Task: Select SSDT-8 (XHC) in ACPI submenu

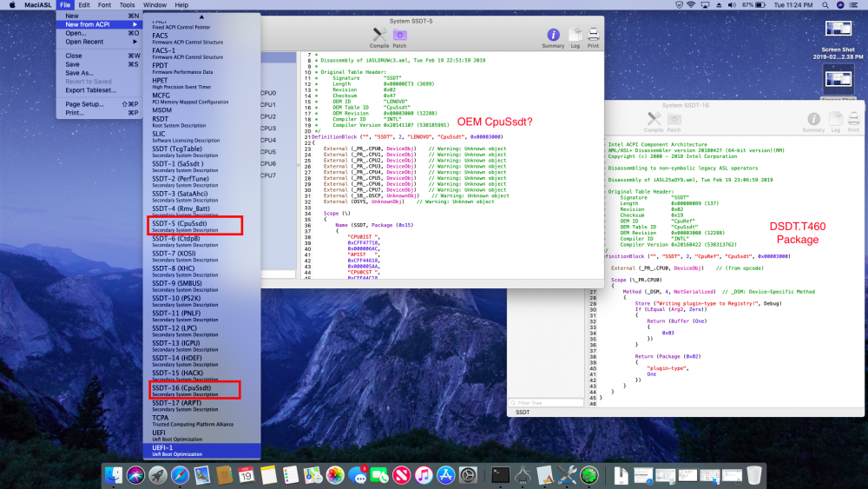Action: [x=201, y=271]
